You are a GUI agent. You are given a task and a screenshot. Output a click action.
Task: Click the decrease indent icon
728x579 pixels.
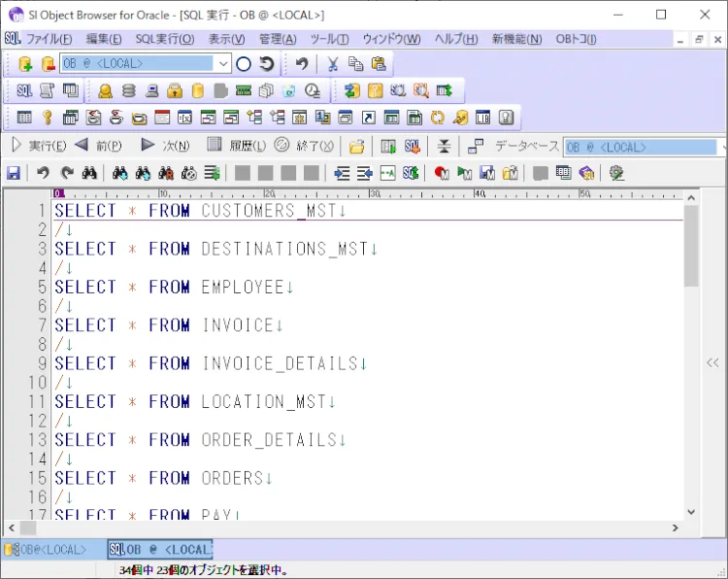pos(365,173)
